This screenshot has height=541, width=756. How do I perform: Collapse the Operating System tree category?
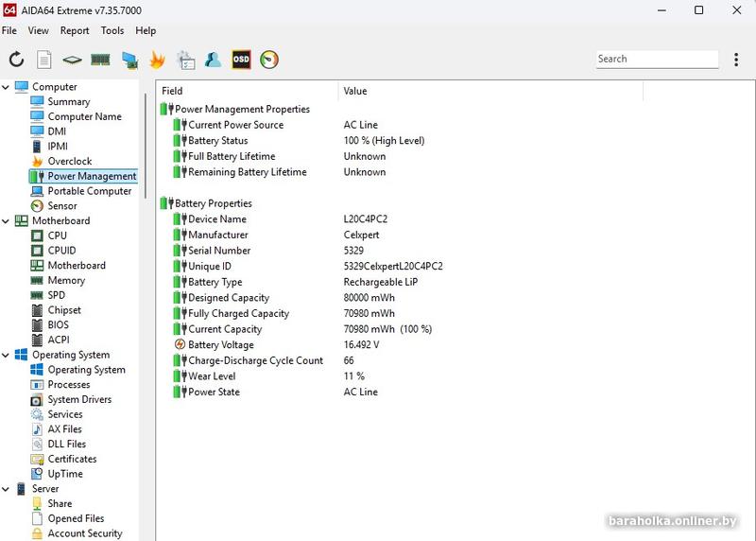click(x=6, y=356)
